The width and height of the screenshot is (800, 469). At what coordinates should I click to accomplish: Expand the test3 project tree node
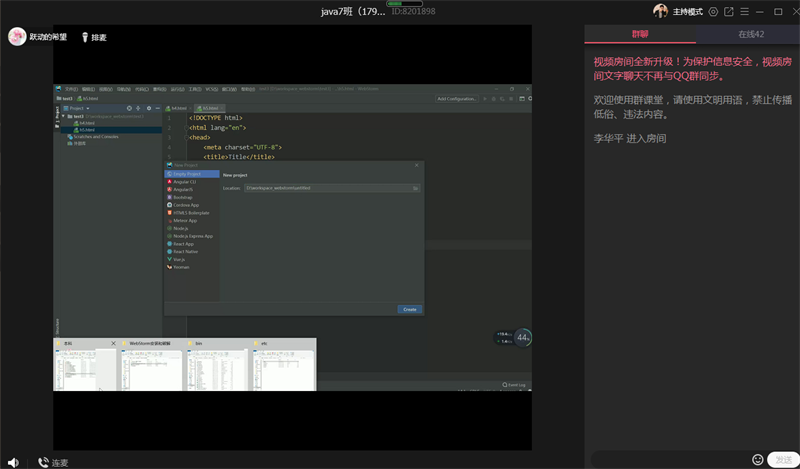click(x=63, y=116)
